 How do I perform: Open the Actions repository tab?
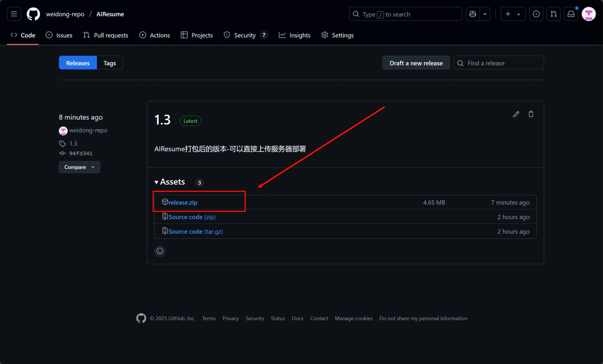[x=155, y=35]
